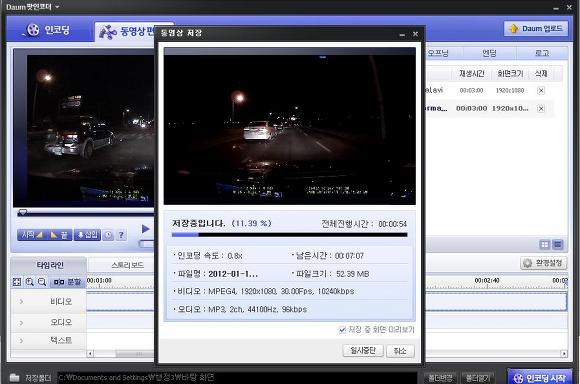Click the 폴더변경 button
The image size is (580, 384).
pos(440,378)
